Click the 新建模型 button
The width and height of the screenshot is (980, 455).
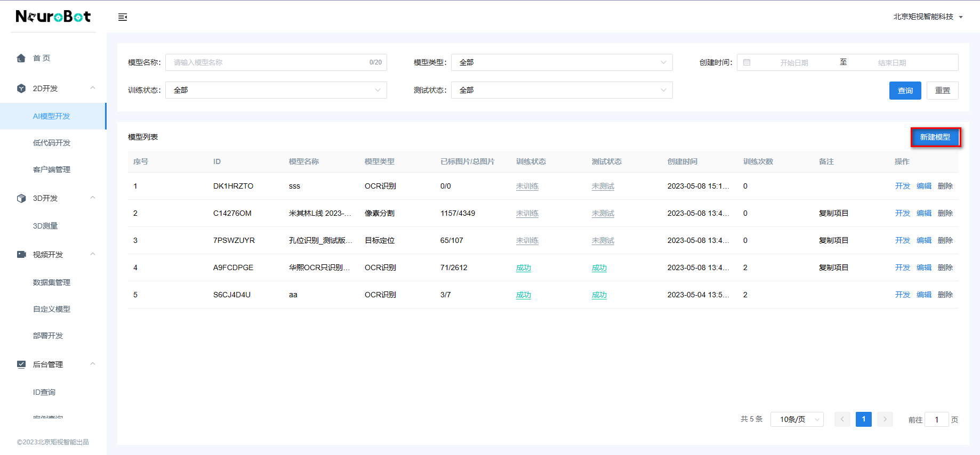click(935, 137)
